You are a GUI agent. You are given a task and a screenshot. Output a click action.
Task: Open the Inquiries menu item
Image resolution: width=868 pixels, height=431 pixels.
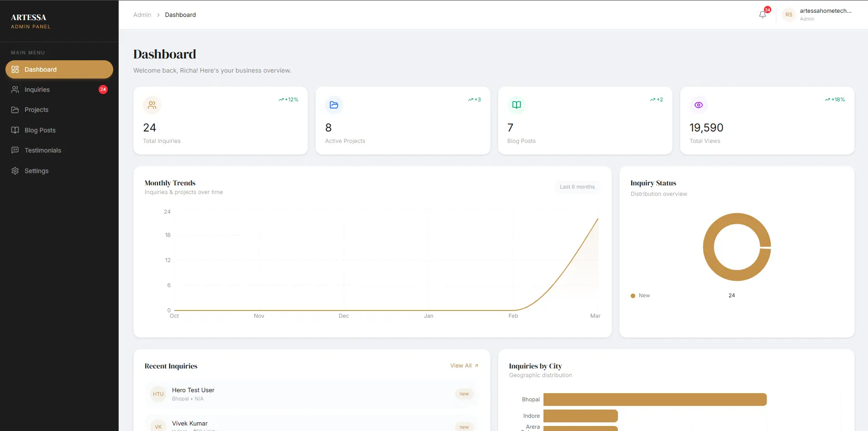(37, 89)
